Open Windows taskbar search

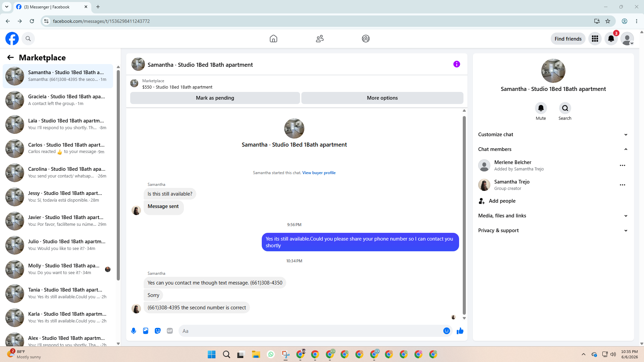coord(227,354)
